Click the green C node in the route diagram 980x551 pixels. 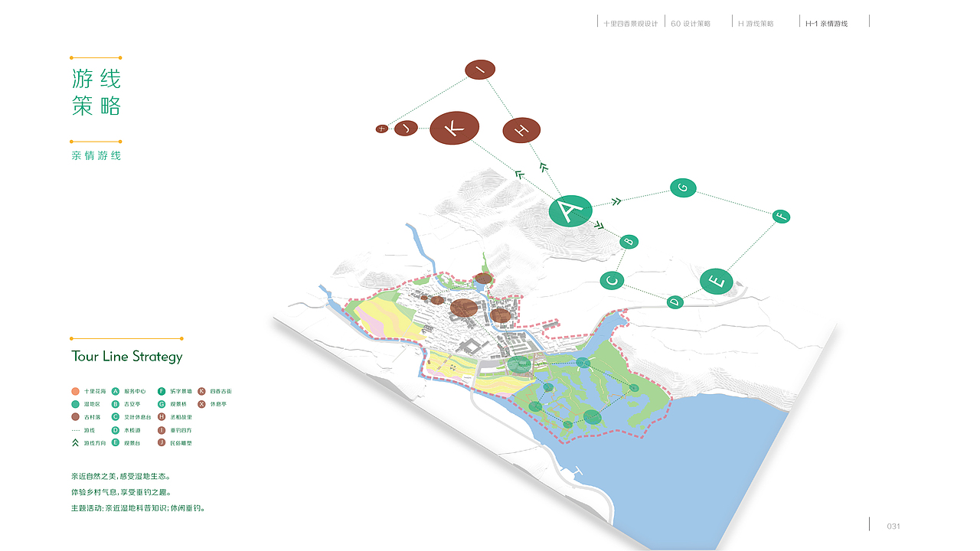tap(612, 281)
